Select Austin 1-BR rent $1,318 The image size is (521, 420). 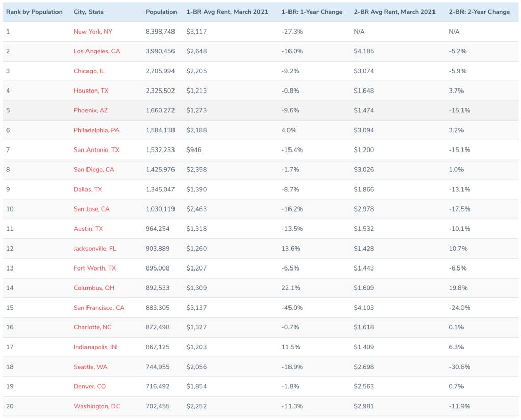point(196,229)
